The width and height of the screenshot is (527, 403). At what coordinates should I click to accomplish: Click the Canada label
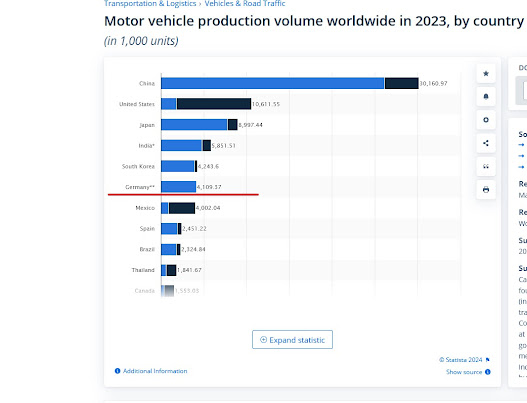click(145, 291)
